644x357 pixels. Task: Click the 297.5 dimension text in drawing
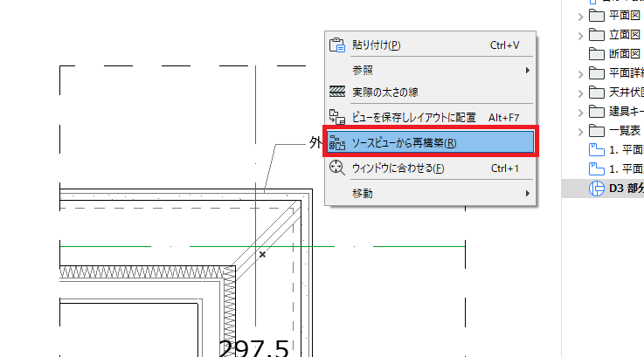(x=253, y=348)
